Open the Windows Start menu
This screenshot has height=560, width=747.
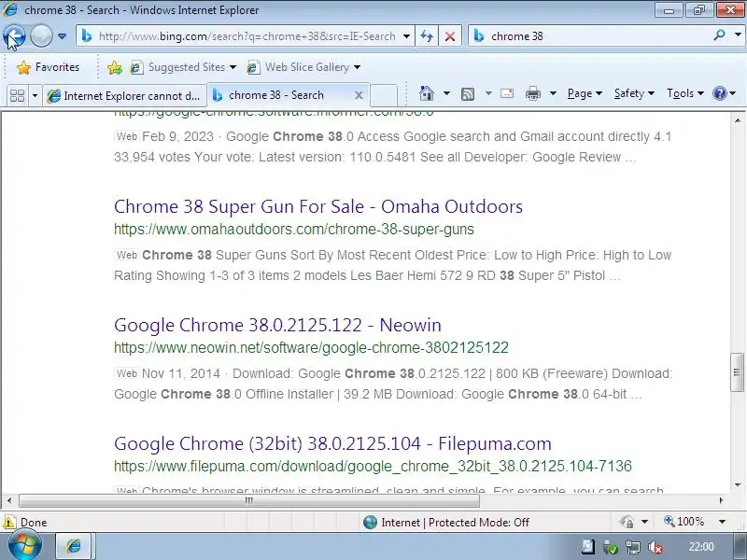[25, 546]
